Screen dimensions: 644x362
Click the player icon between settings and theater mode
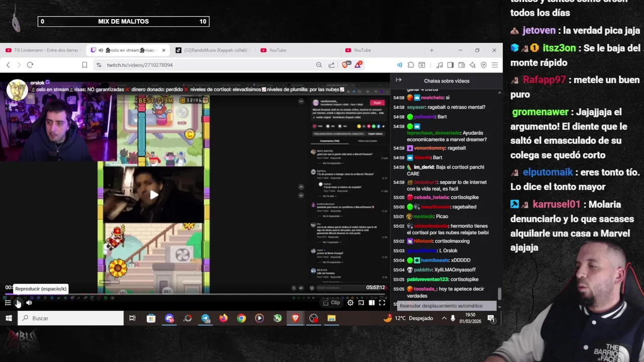[x=361, y=303]
